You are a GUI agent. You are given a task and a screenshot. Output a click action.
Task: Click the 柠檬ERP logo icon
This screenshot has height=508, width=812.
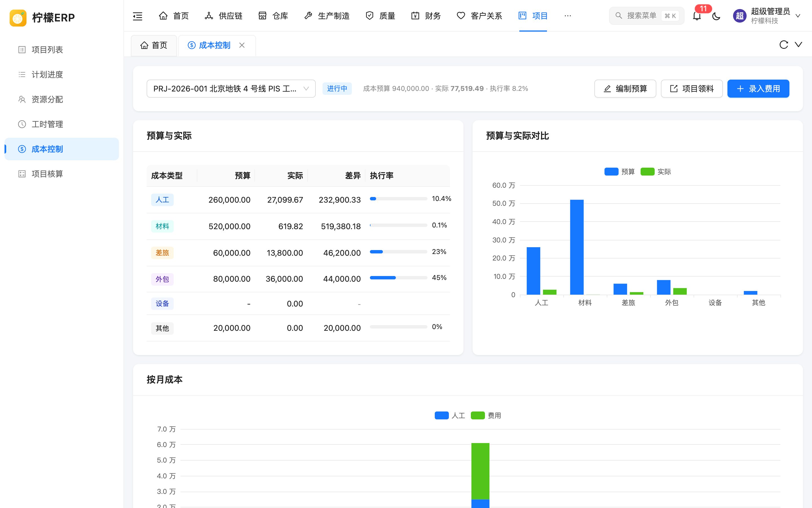(18, 17)
